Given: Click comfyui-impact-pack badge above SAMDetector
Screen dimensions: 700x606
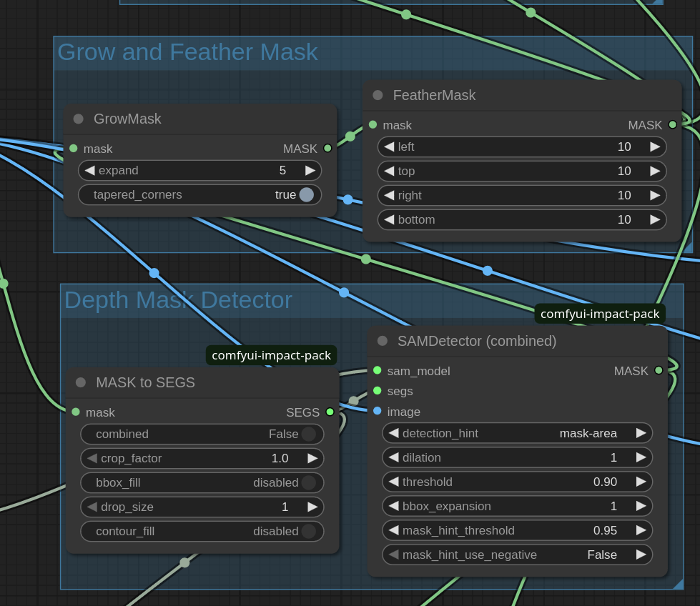Looking at the screenshot, I should click(600, 314).
